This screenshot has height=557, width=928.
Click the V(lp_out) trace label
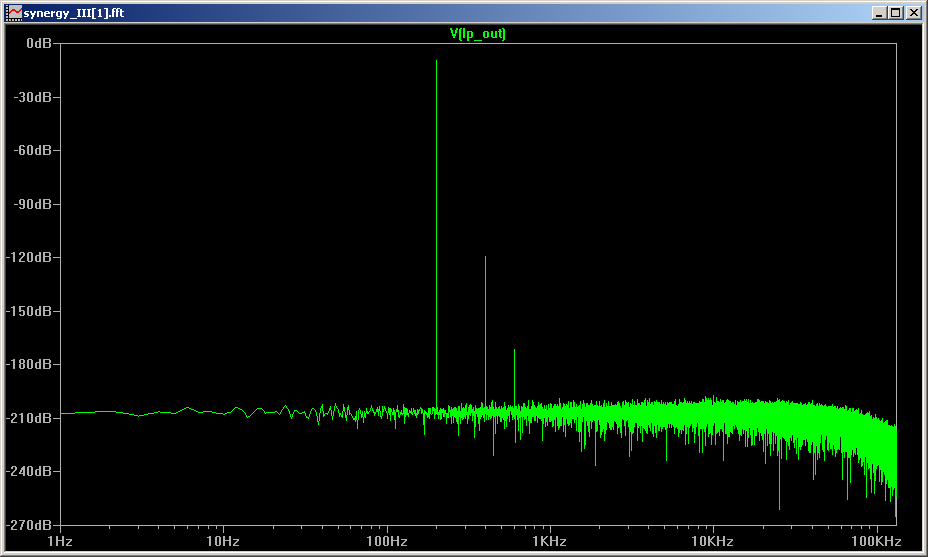click(478, 34)
